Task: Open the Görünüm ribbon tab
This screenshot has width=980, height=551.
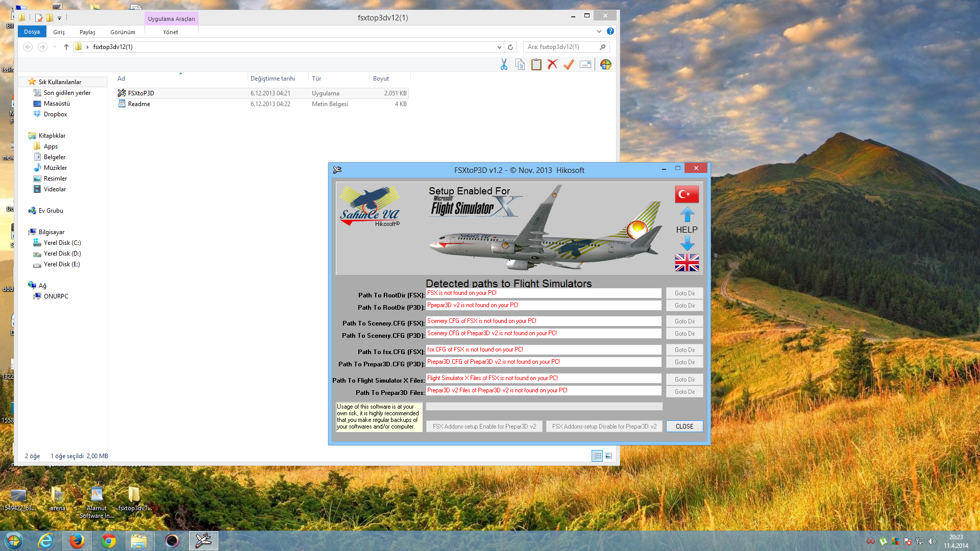Action: pos(122,32)
